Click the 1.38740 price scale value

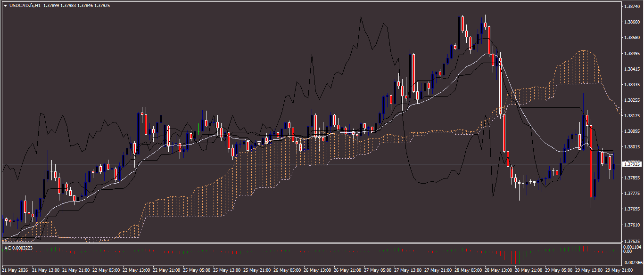[632, 7]
